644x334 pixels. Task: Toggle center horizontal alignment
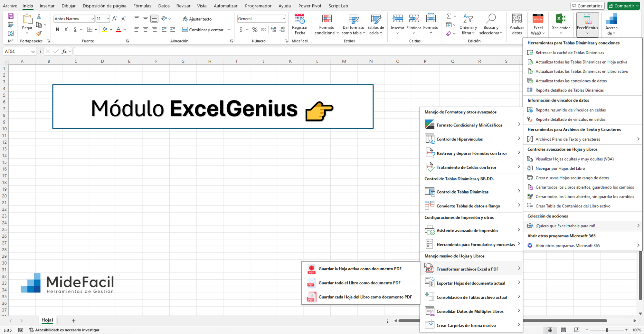[x=146, y=30]
